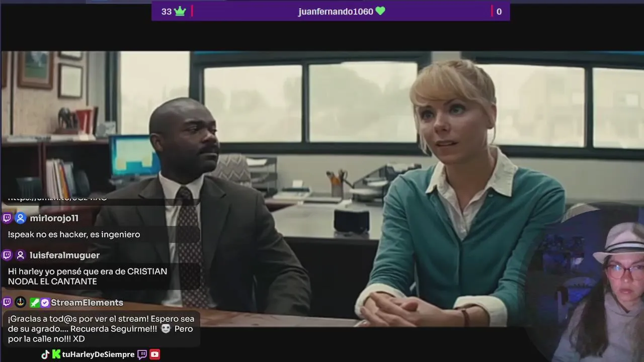Screen dimensions: 644x362
Task: Click the 'Gracias a tod@s' StreamElements message
Action: point(101,329)
